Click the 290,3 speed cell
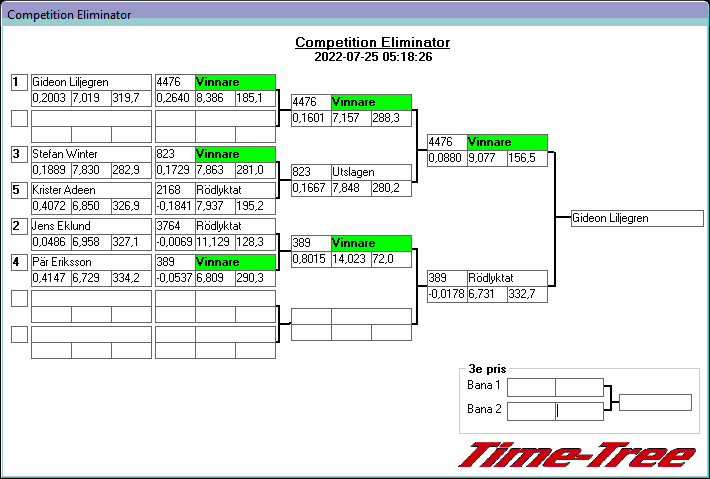 click(x=256, y=278)
